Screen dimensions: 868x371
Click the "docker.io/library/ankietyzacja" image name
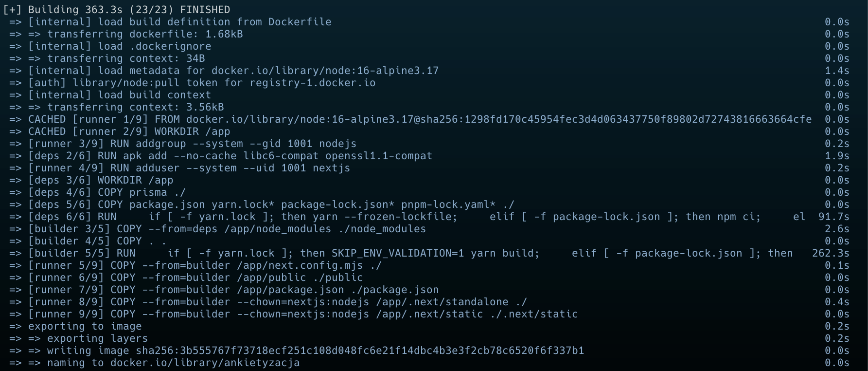click(205, 363)
